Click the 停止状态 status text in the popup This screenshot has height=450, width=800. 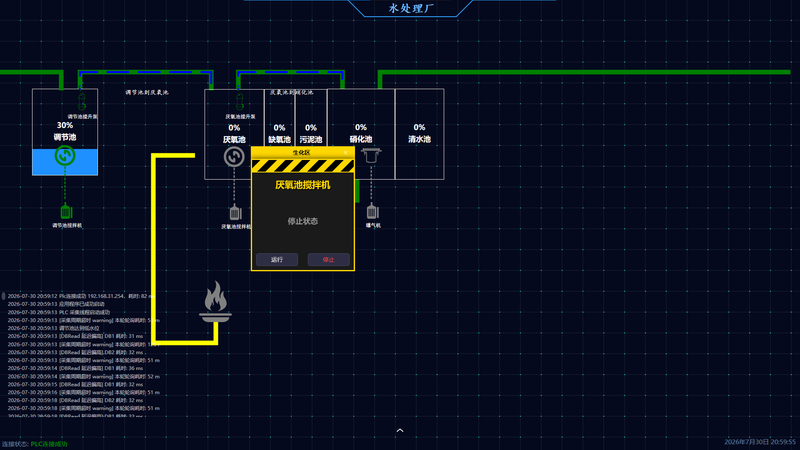303,221
